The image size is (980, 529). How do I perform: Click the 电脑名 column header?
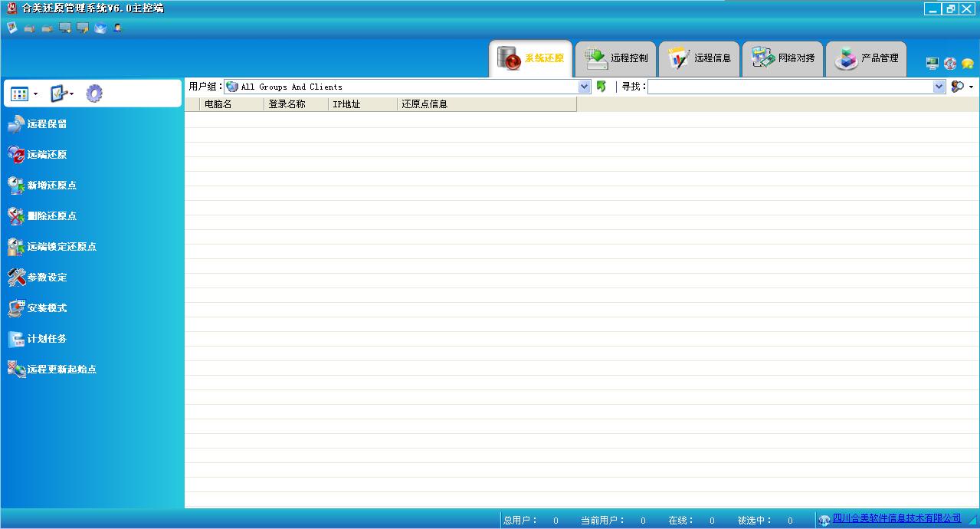tap(231, 104)
